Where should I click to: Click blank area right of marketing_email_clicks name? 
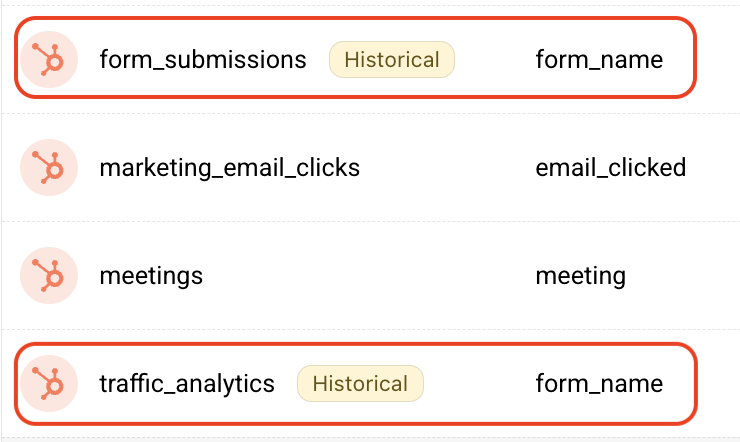pyautogui.click(x=447, y=167)
